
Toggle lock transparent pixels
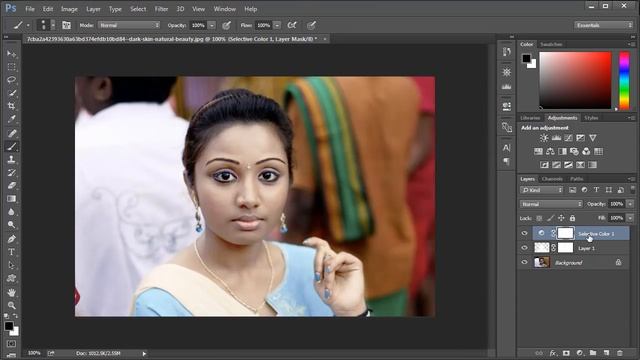[539, 218]
